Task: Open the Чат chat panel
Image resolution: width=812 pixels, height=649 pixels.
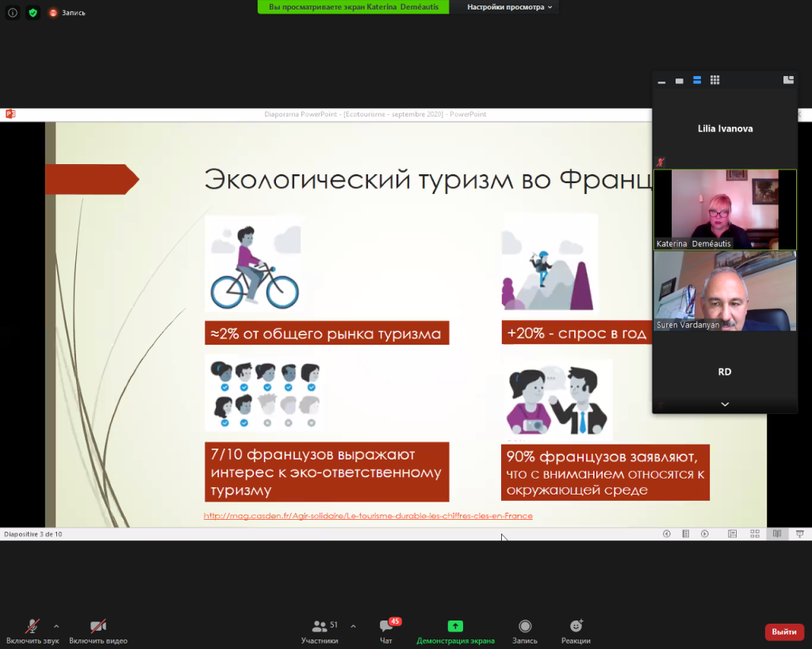Action: pyautogui.click(x=386, y=631)
